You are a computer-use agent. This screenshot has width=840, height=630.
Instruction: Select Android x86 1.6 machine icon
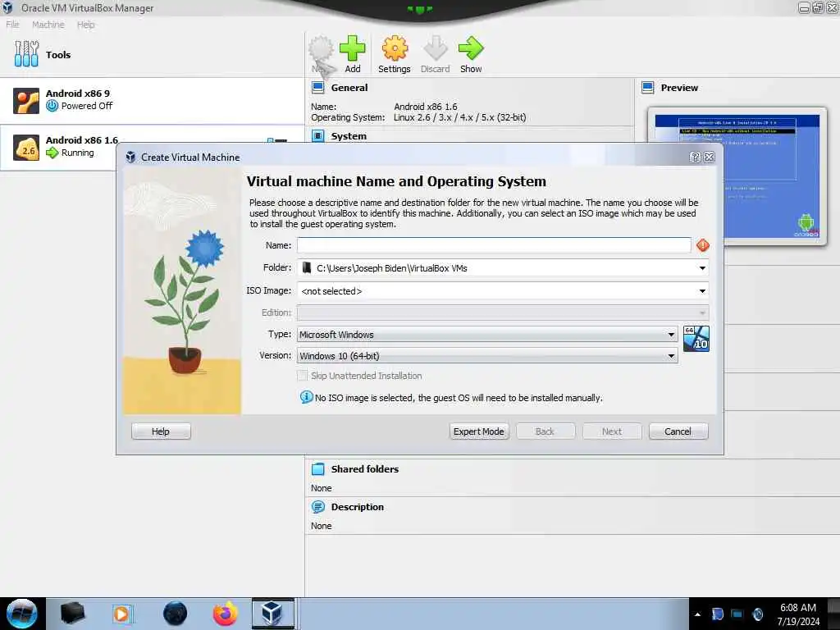click(26, 148)
